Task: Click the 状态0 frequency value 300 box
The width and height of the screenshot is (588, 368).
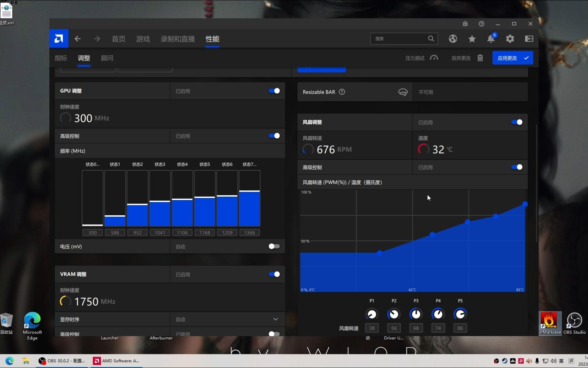Action: [x=93, y=233]
